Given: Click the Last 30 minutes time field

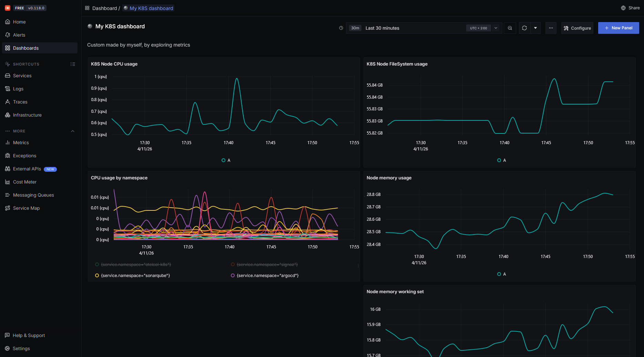Looking at the screenshot, I should pyautogui.click(x=382, y=28).
